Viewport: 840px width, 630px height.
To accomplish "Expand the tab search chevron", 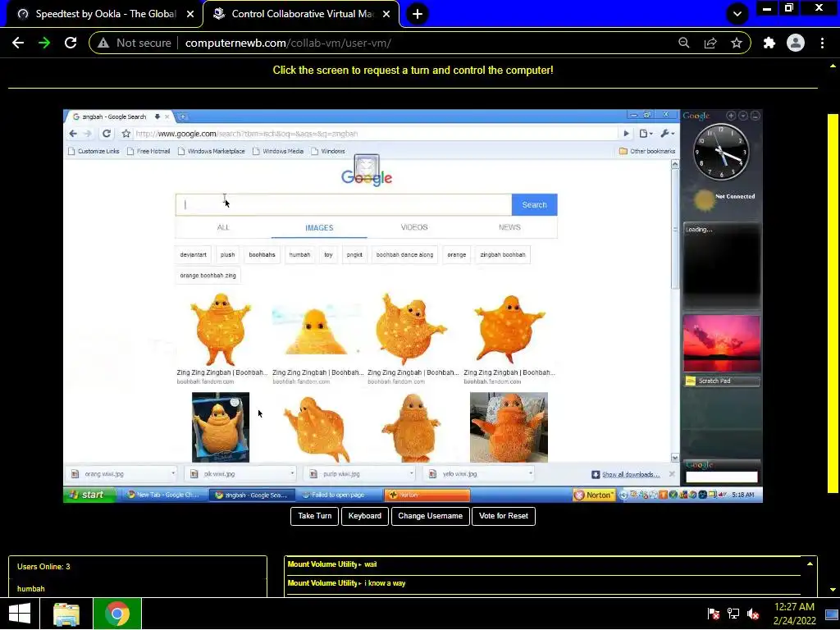I will (737, 14).
